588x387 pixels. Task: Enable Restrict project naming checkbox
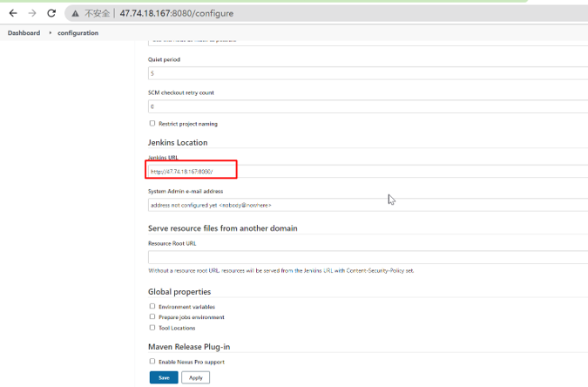(152, 124)
